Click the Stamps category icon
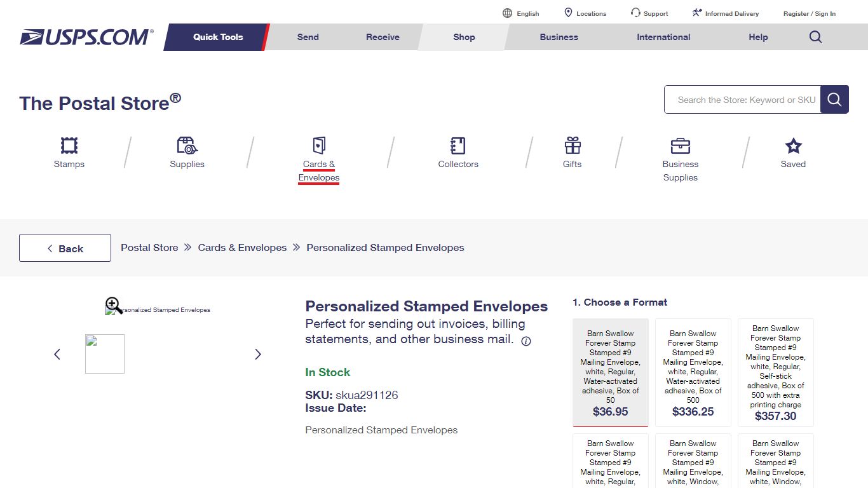868x488 pixels. click(69, 146)
